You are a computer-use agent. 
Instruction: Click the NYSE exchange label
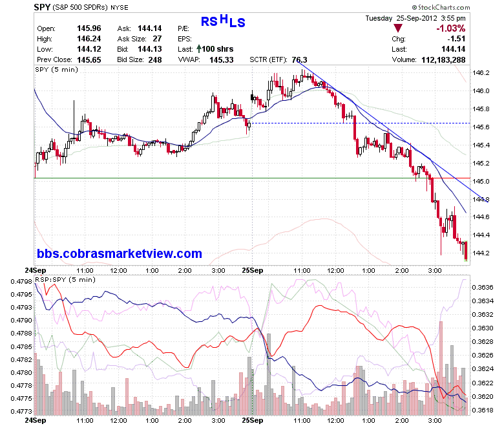[120, 7]
